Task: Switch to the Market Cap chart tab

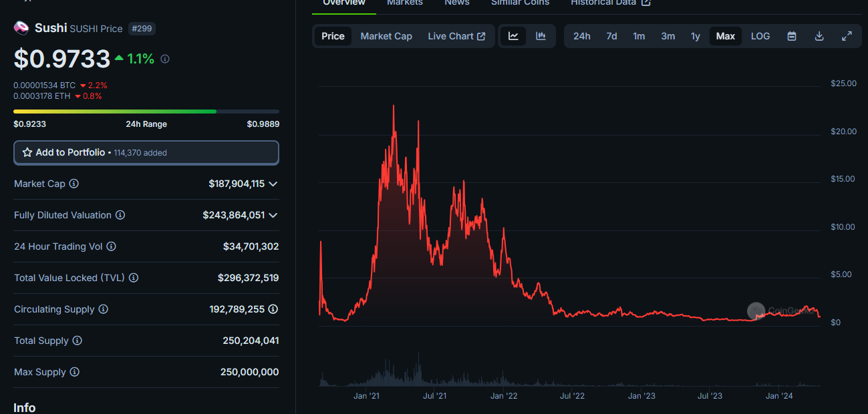Action: click(386, 36)
